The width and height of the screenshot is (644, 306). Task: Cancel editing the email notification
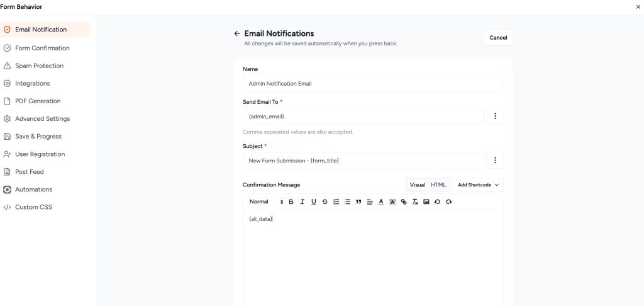[x=498, y=38]
